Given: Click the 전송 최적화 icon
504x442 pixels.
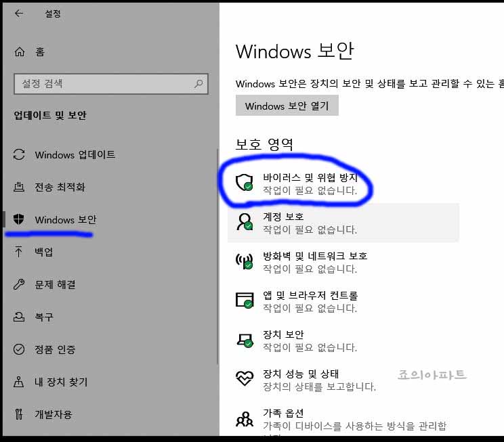Looking at the screenshot, I should tap(19, 187).
